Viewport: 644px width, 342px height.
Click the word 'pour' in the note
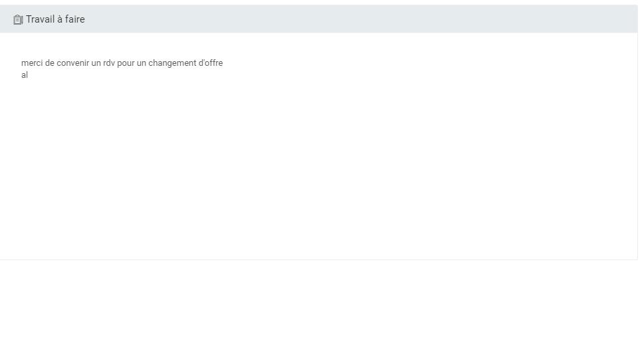tap(126, 63)
